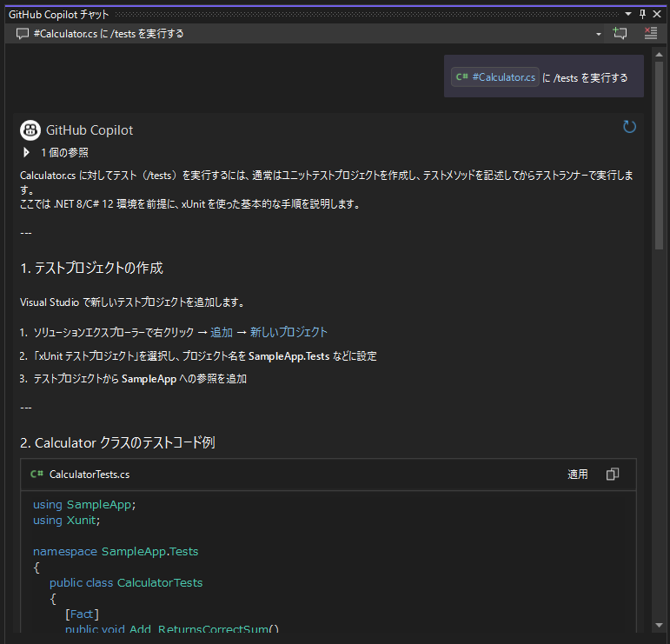Image resolution: width=670 pixels, height=644 pixels.
Task: Click the GitHub Copilot name label
Action: [90, 129]
